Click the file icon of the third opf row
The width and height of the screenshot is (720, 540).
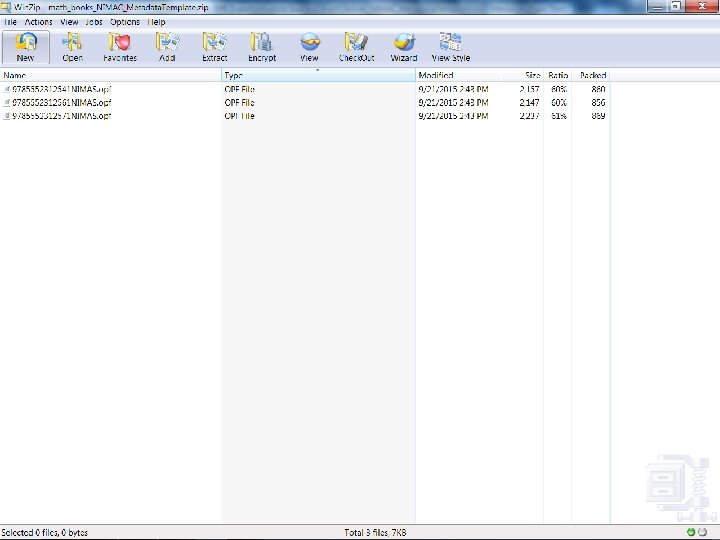[x=6, y=116]
